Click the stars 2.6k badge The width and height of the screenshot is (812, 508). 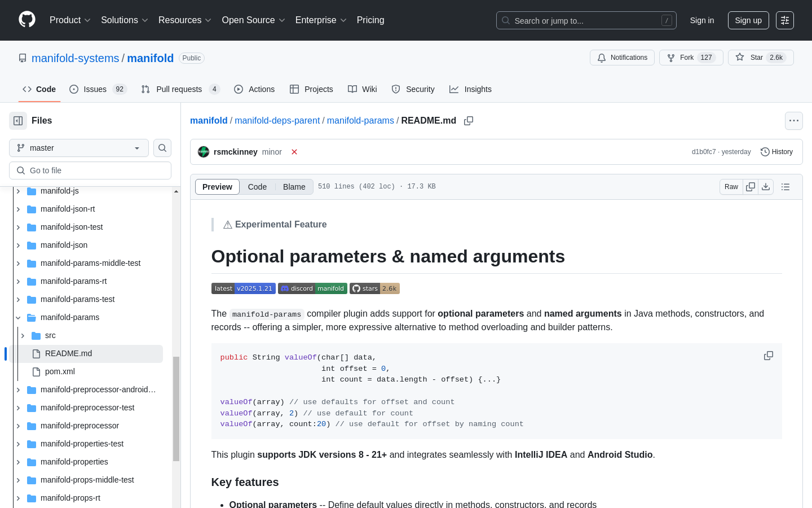(x=374, y=288)
